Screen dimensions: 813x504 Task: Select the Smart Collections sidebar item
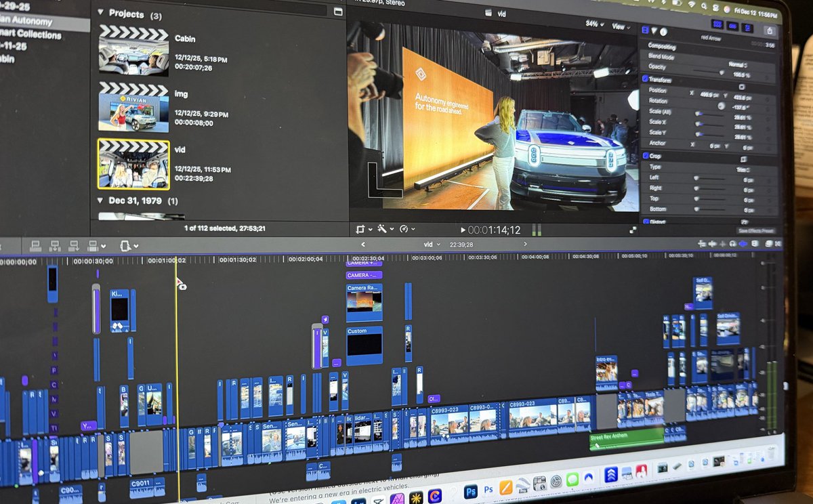(31, 34)
